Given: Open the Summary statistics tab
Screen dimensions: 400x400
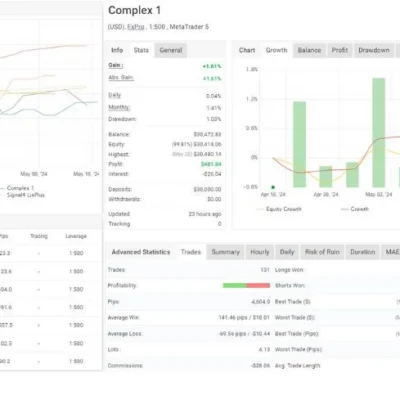Looking at the screenshot, I should (226, 252).
